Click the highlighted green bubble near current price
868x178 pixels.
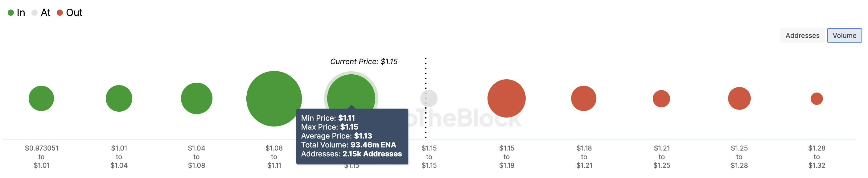pyautogui.click(x=351, y=91)
